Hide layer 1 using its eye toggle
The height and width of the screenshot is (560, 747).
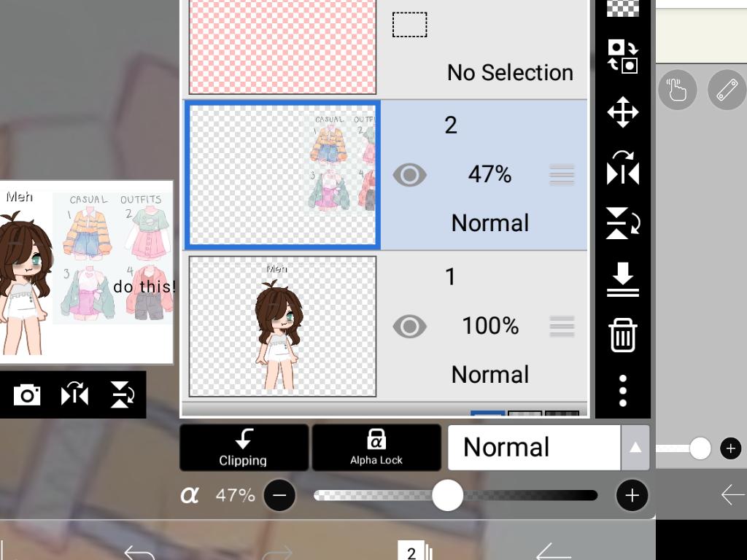coord(409,327)
